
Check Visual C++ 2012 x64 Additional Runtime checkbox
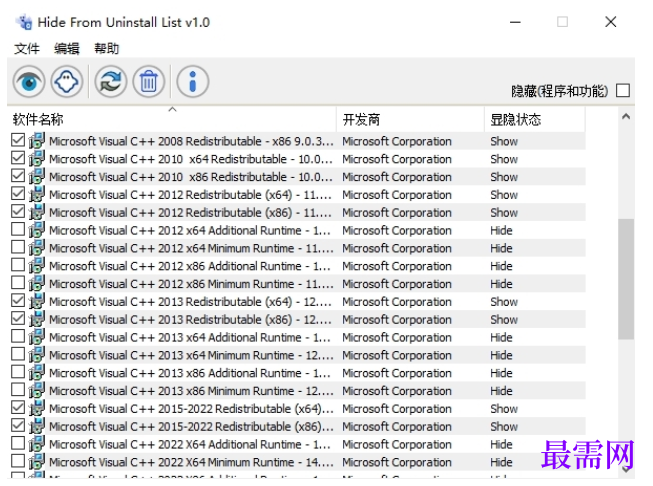18,229
